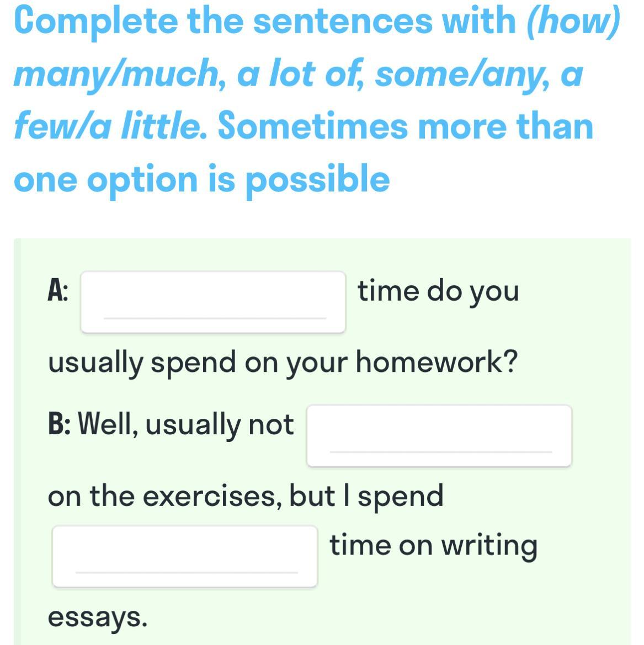Click the "on the exercises, but I spend" line
Screen dimensions: 644x645
(246, 495)
